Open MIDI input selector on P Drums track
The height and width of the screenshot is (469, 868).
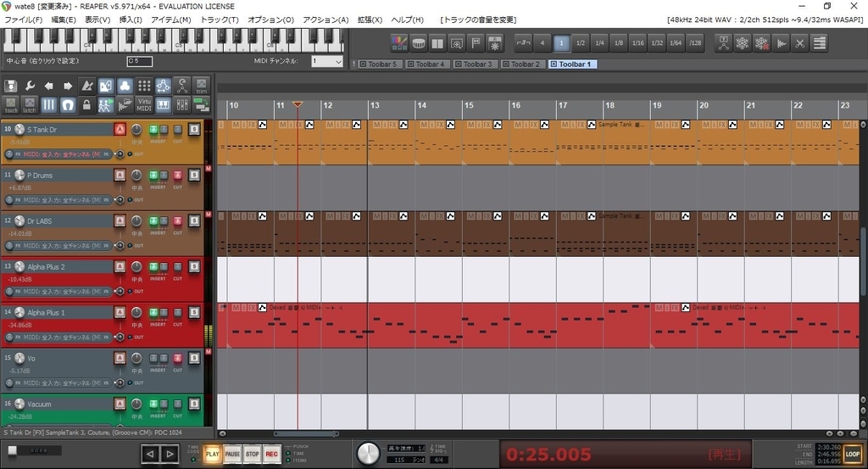click(x=62, y=200)
